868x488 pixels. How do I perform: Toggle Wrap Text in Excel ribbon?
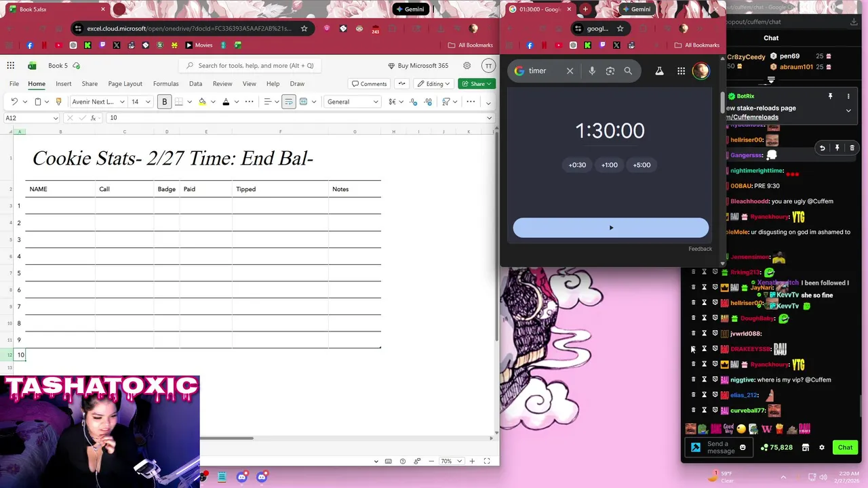tap(289, 102)
